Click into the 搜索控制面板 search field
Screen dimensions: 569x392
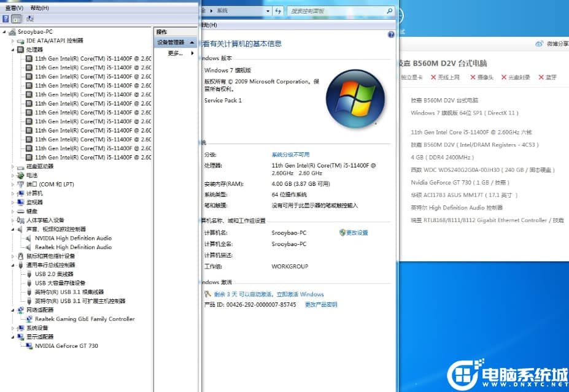pos(336,11)
